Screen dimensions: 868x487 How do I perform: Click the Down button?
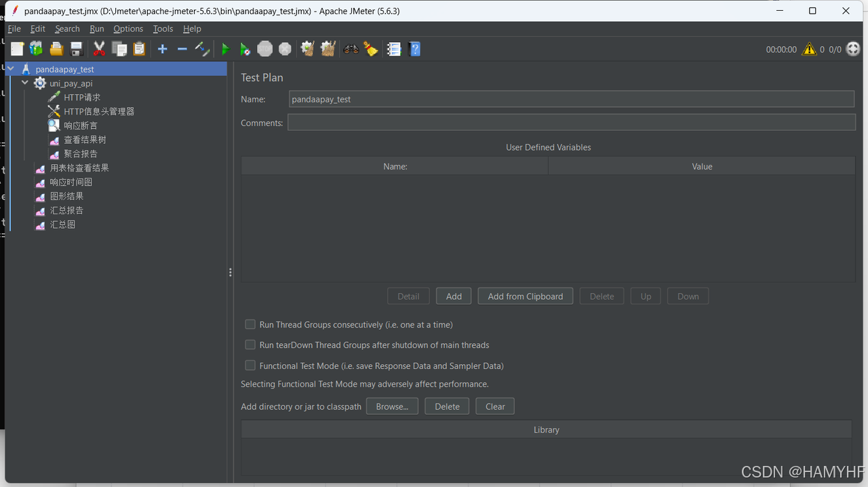[688, 296]
